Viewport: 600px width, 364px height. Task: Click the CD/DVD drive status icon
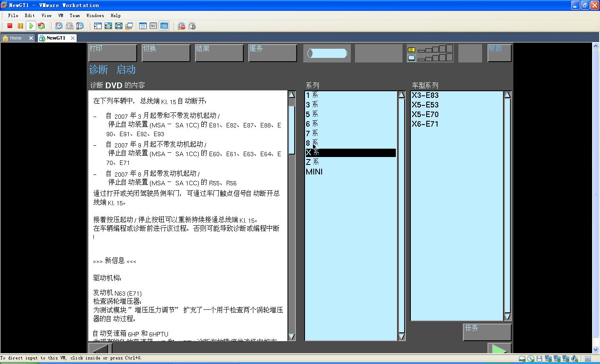pos(531,359)
